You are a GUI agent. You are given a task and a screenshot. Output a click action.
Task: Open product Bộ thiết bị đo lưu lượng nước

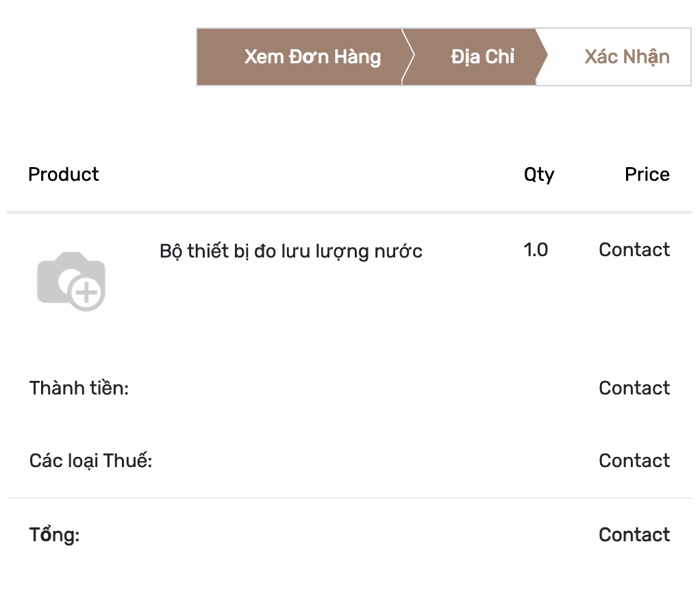(291, 251)
